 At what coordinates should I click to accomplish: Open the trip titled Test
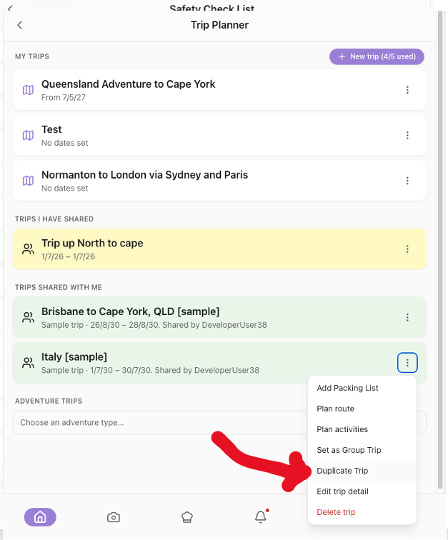(x=220, y=135)
